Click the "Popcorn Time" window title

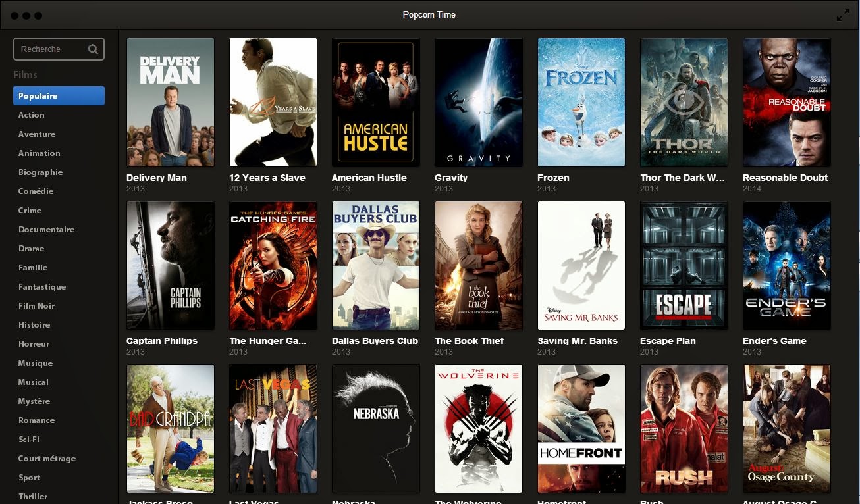[x=429, y=15]
